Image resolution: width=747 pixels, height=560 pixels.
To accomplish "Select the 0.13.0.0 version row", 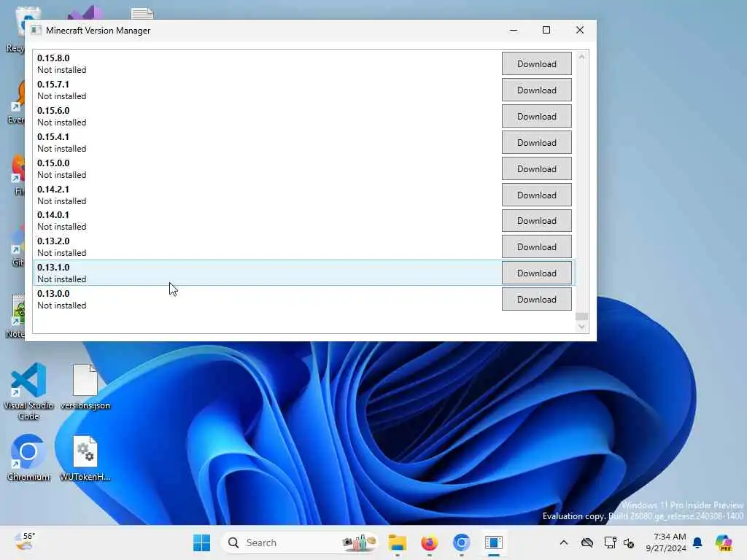I will [304, 299].
